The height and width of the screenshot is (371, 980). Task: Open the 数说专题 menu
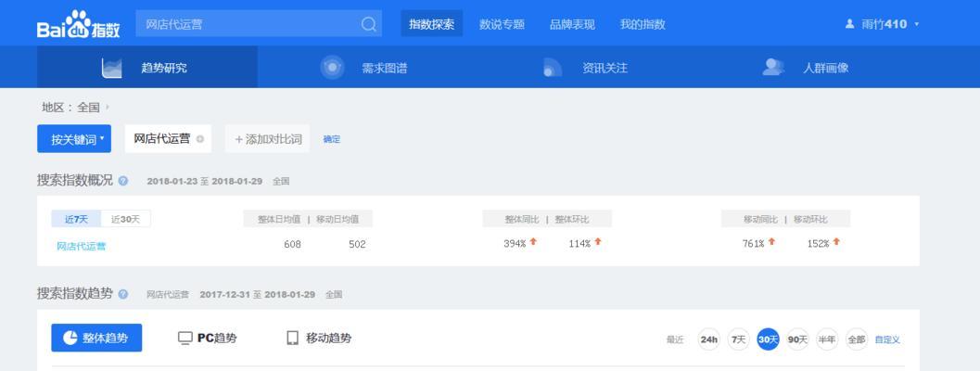click(502, 24)
